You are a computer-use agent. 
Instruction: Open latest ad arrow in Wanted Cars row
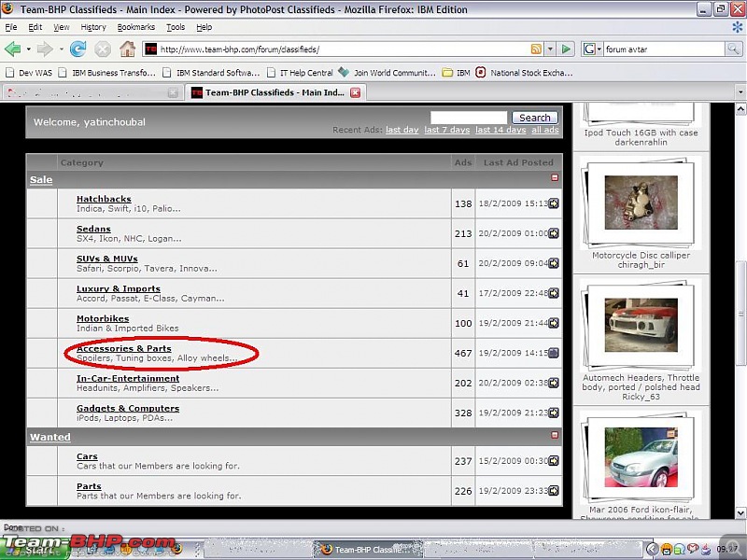coord(553,461)
